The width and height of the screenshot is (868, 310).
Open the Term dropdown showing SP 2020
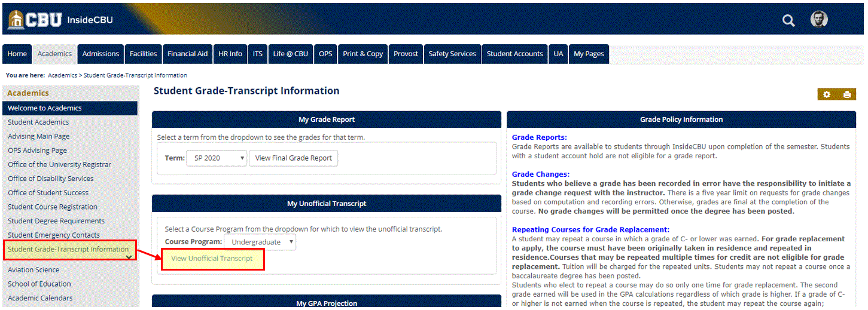click(x=217, y=158)
